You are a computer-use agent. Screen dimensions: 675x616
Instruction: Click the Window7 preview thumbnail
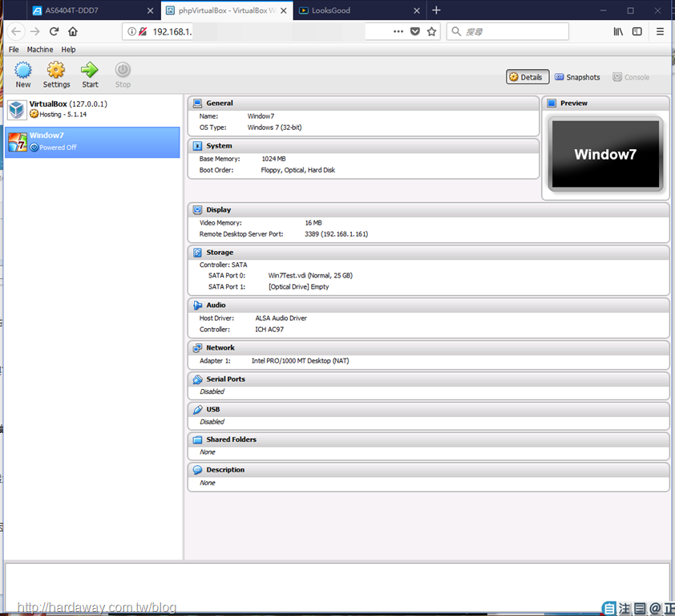605,154
